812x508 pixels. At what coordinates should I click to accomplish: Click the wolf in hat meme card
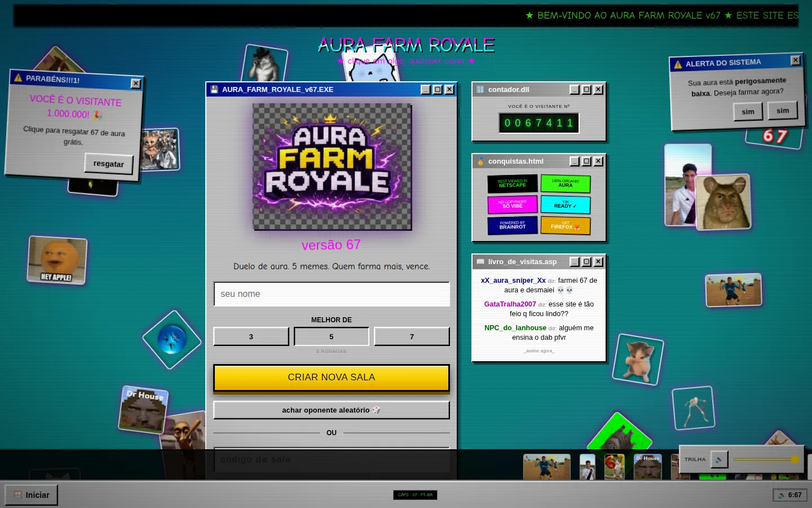point(264,64)
